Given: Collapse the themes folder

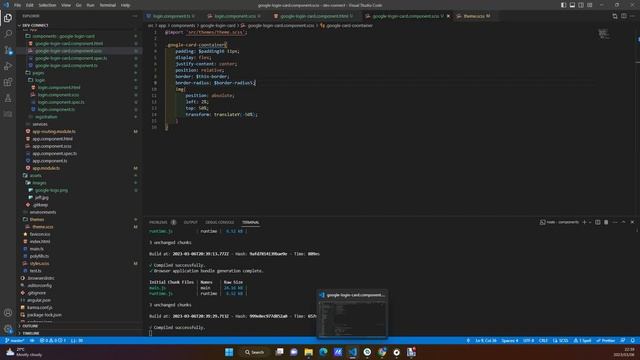Looking at the screenshot, I should click(37, 220).
